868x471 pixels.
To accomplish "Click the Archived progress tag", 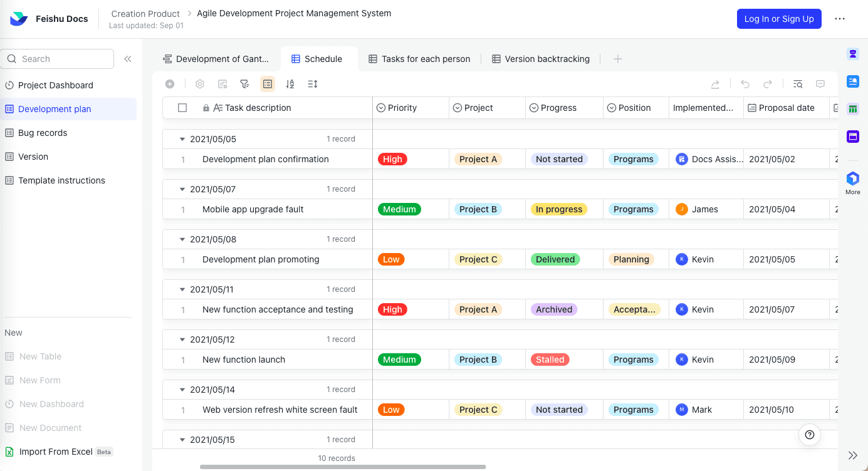I will 554,309.
